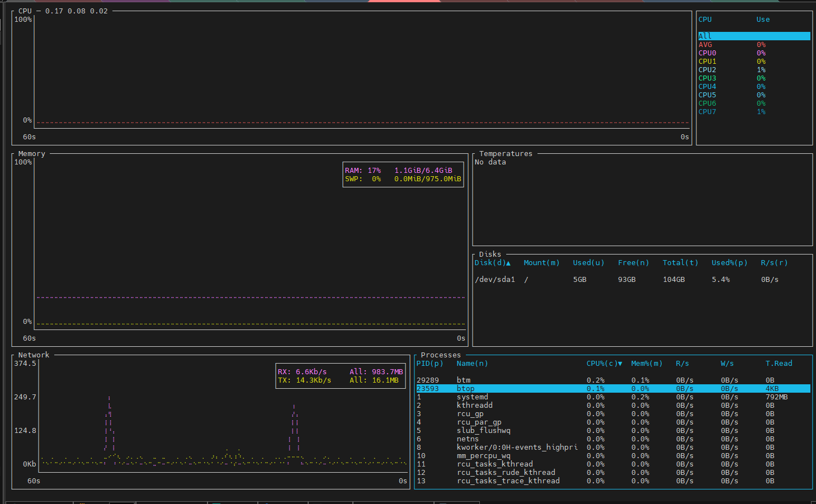Viewport: 816px width, 504px height.
Task: Sort processes by T.Read header
Action: pos(779,363)
